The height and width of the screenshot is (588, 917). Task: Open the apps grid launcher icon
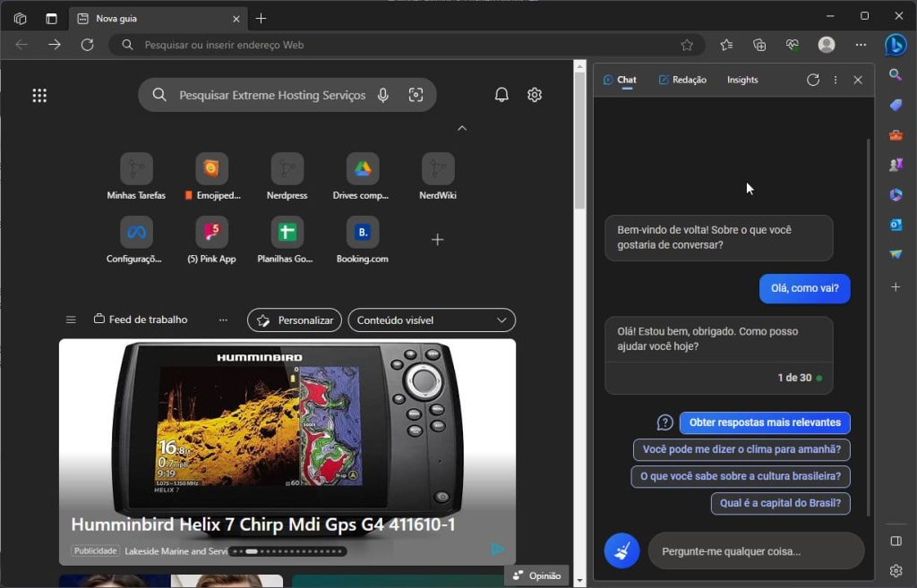click(x=39, y=95)
